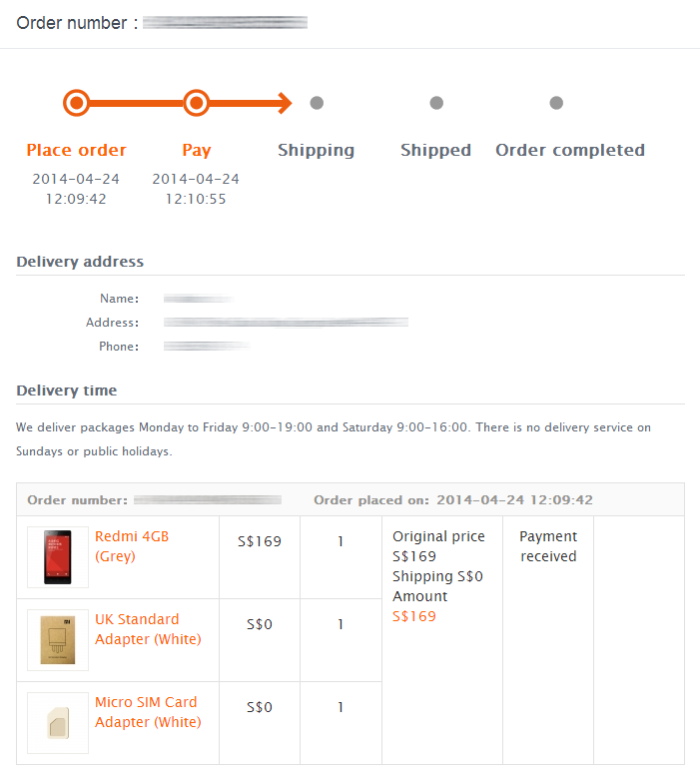Click the Place order step label
The image size is (700, 783).
tap(76, 150)
